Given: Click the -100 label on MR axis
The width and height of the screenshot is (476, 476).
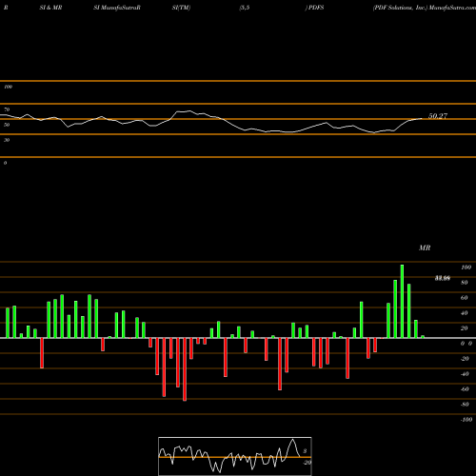Looking at the screenshot, I should pyautogui.click(x=466, y=420).
